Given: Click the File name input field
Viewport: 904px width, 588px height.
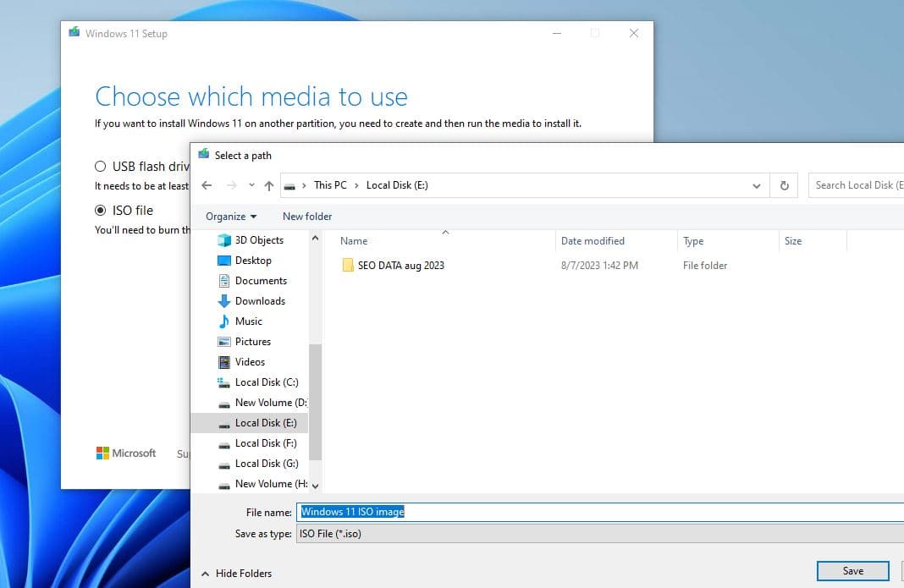Looking at the screenshot, I should [593, 512].
